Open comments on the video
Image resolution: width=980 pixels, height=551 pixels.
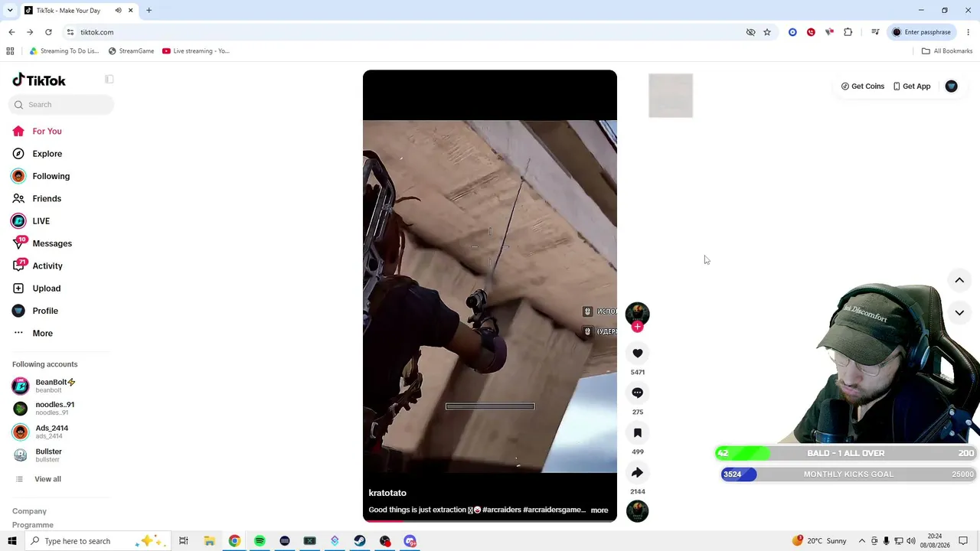[x=637, y=393]
